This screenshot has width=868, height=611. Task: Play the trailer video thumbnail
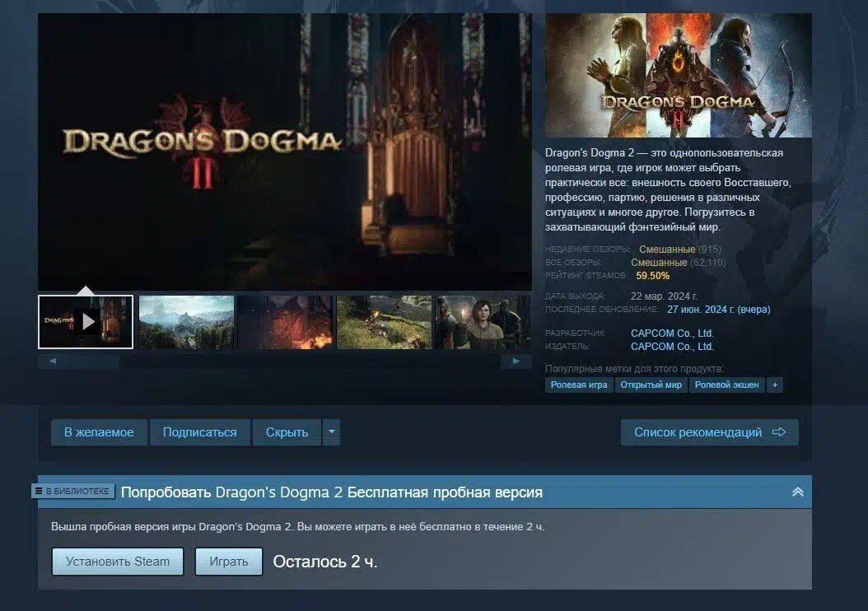coord(86,322)
